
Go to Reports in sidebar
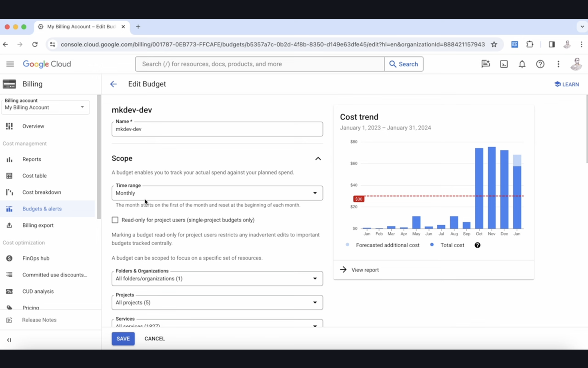(32, 159)
